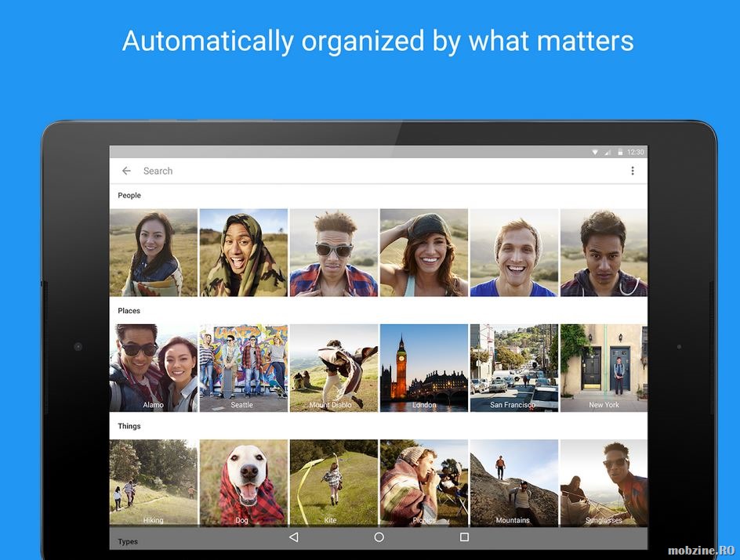
Task: Select the man in camouflage hood in People
Action: [x=244, y=253]
